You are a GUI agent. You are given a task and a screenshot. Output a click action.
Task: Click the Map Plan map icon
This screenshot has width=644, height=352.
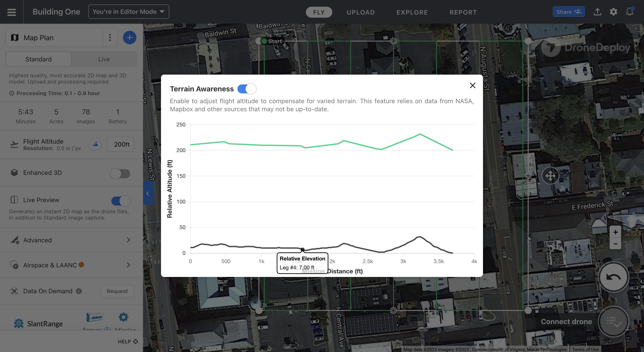click(x=15, y=38)
